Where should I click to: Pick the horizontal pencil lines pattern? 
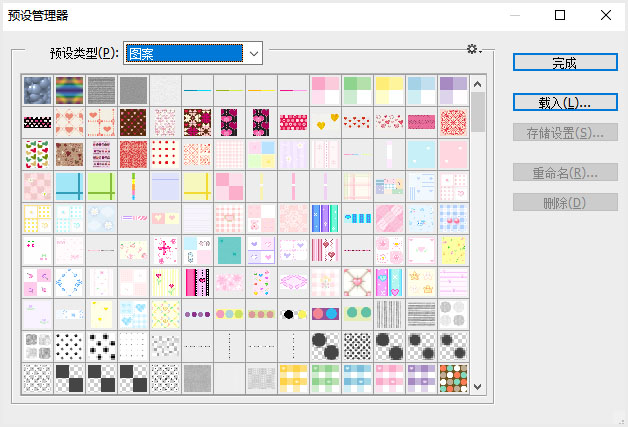pyautogui.click(x=422, y=315)
